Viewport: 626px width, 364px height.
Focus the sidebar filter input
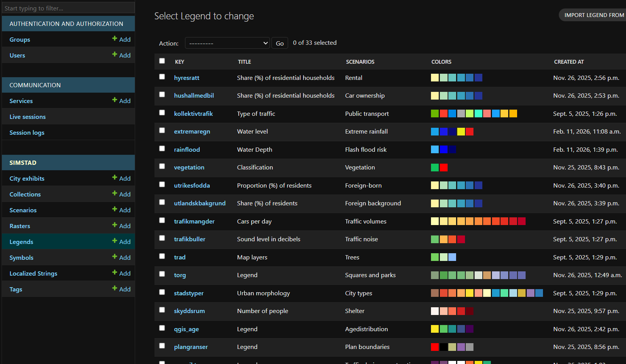click(68, 8)
